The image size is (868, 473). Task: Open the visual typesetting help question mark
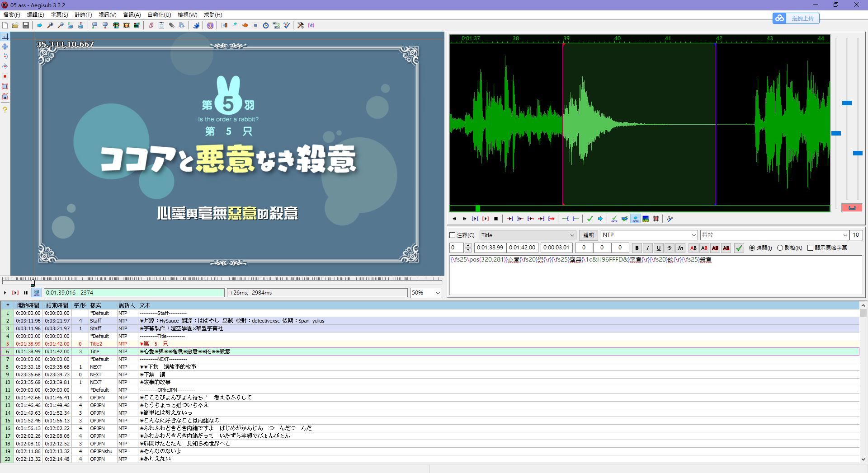coord(5,110)
